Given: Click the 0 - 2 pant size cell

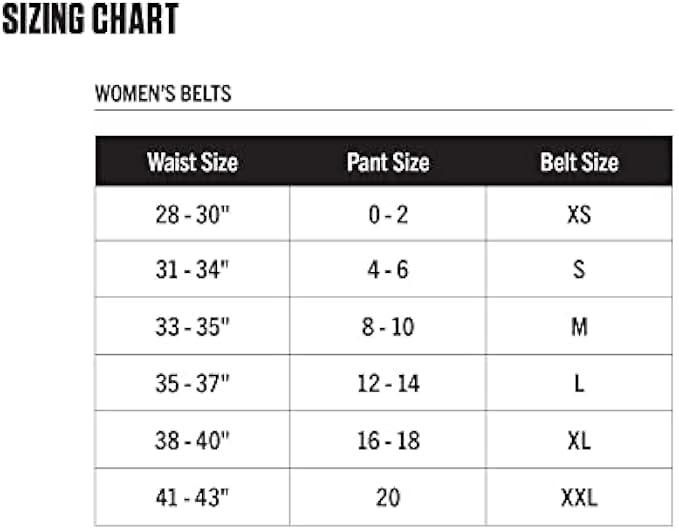Looking at the screenshot, I should click(x=388, y=214).
